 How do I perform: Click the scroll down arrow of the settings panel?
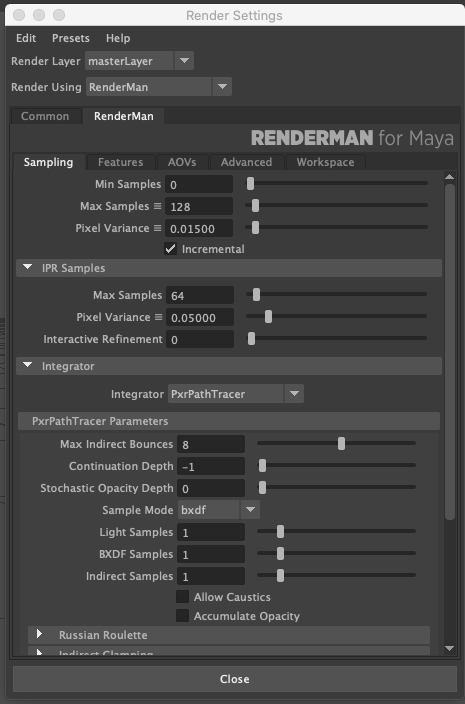[x=450, y=648]
